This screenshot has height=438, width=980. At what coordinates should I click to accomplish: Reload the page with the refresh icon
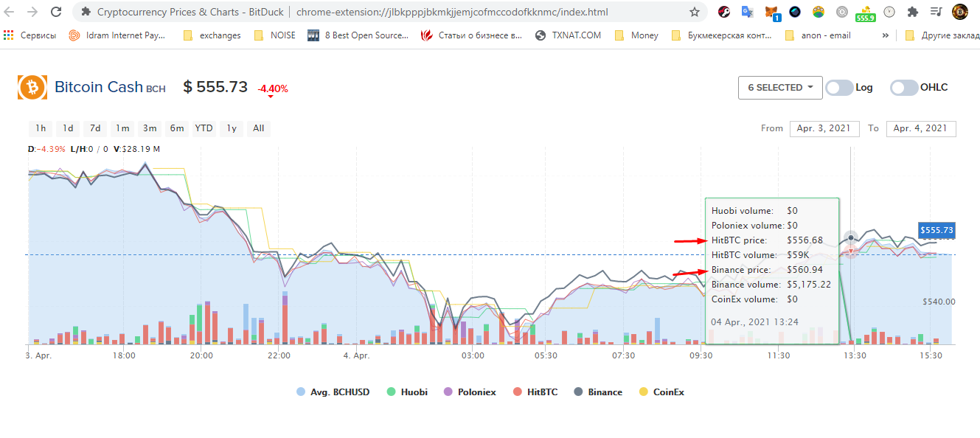point(56,12)
